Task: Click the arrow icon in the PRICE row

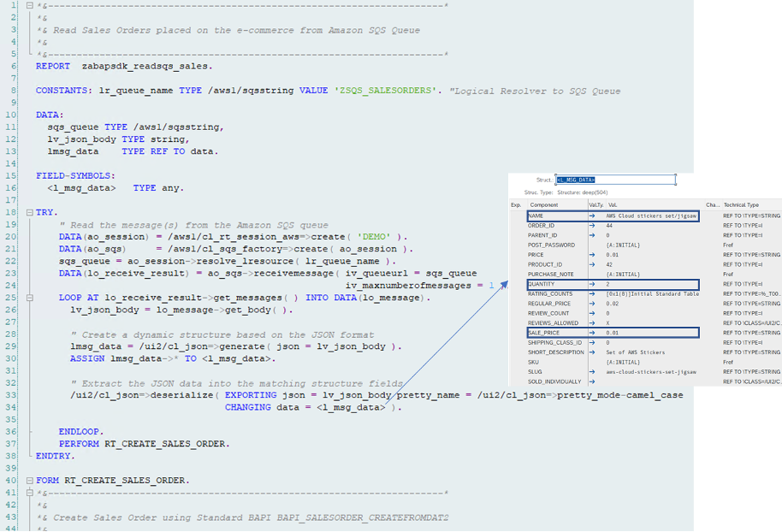Action: pyautogui.click(x=592, y=255)
